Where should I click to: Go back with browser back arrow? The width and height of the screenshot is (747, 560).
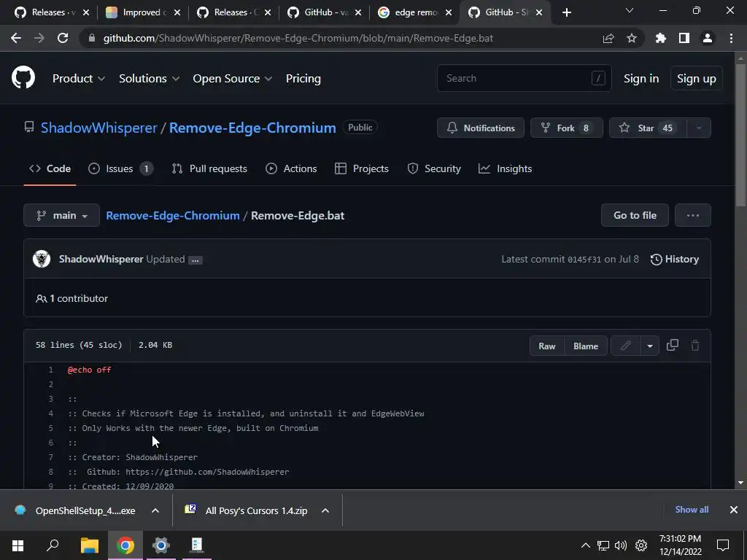[x=16, y=38]
